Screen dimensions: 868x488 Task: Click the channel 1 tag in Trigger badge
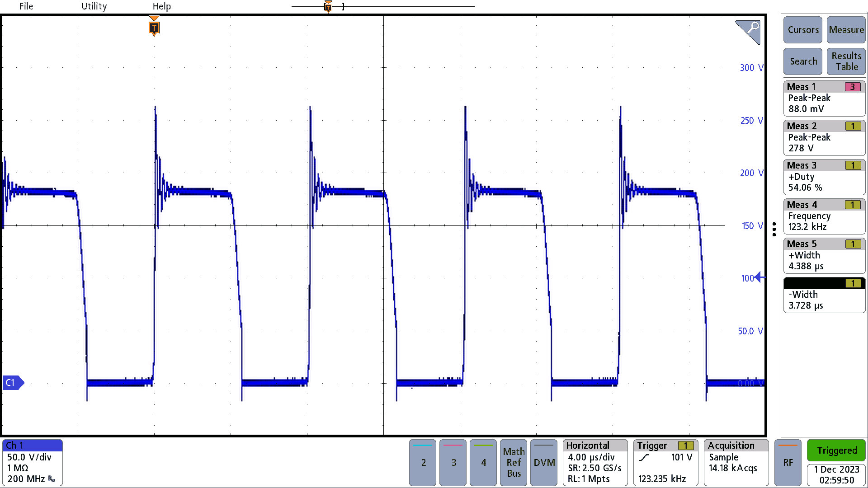click(x=686, y=446)
